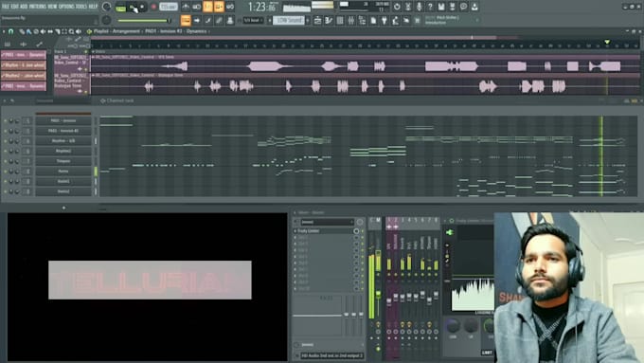Screen dimensions: 644x363
Task: Click the arrow right of LOW Sound selector
Action: coord(308,20)
